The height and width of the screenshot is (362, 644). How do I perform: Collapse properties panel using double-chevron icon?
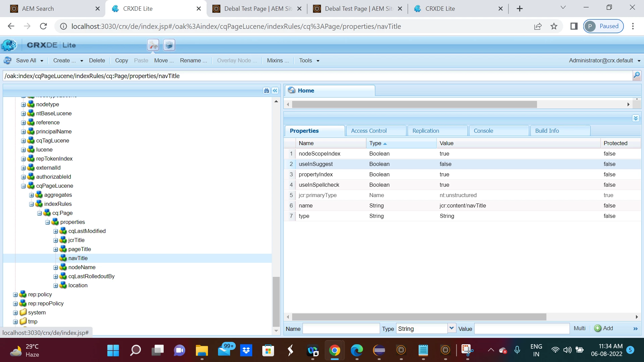636,118
